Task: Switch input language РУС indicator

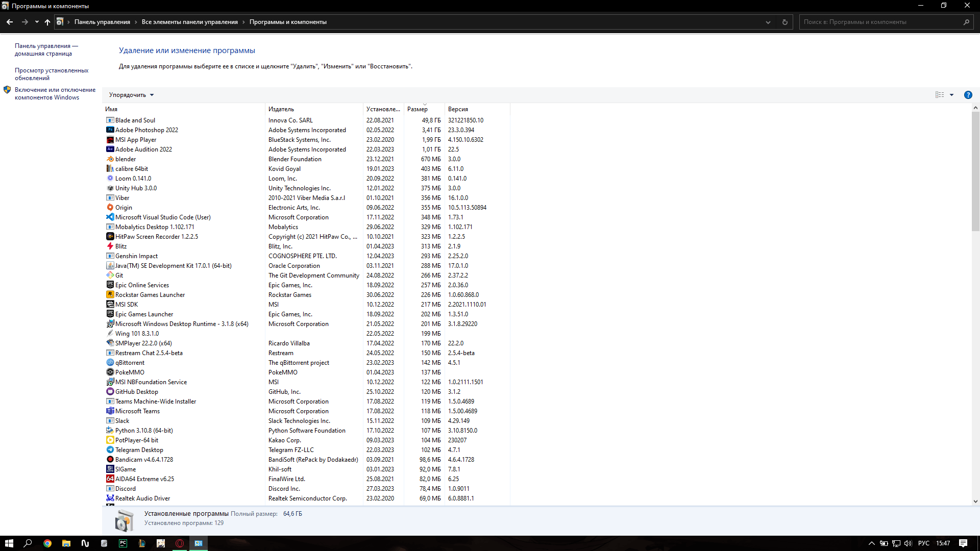Action: [924, 543]
